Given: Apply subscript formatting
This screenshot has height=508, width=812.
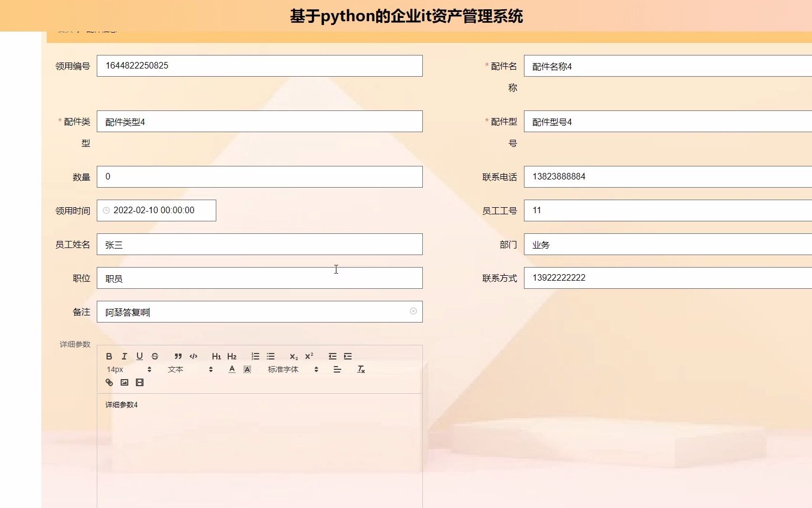Looking at the screenshot, I should point(293,356).
